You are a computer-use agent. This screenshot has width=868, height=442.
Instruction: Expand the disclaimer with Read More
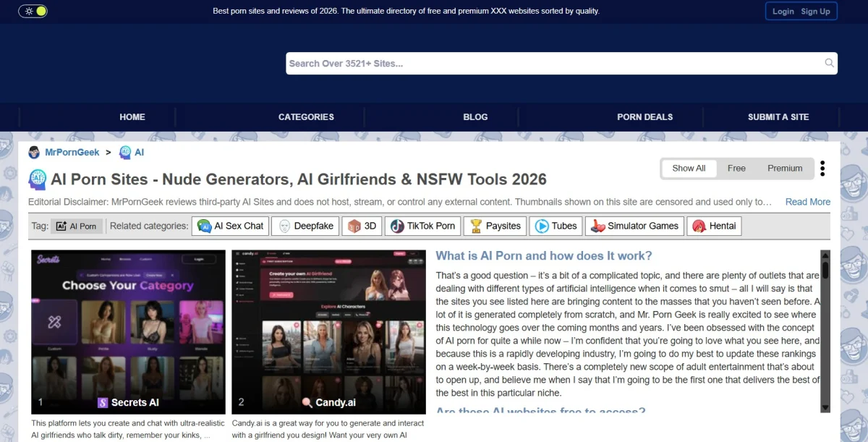pos(808,202)
